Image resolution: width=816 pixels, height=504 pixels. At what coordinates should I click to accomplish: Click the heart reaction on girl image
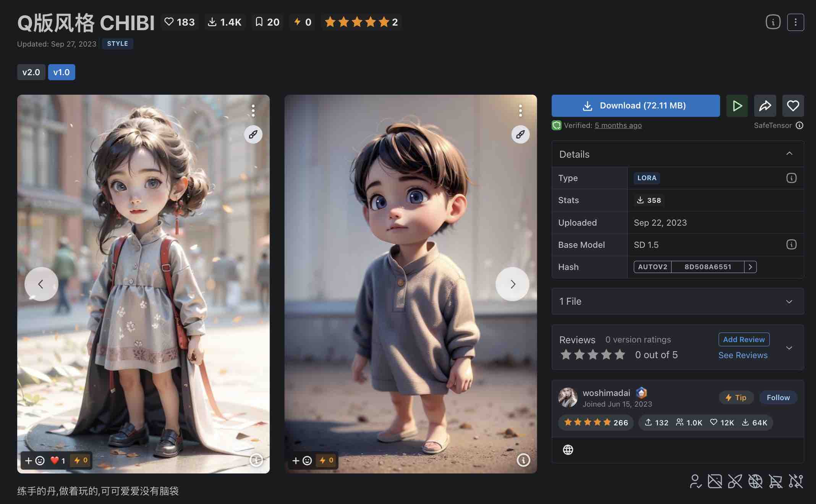coord(58,460)
